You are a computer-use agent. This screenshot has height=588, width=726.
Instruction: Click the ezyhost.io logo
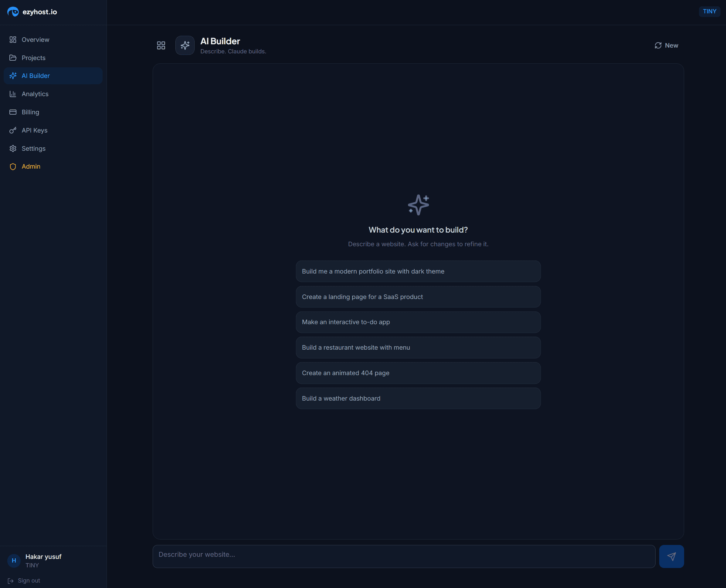click(32, 12)
